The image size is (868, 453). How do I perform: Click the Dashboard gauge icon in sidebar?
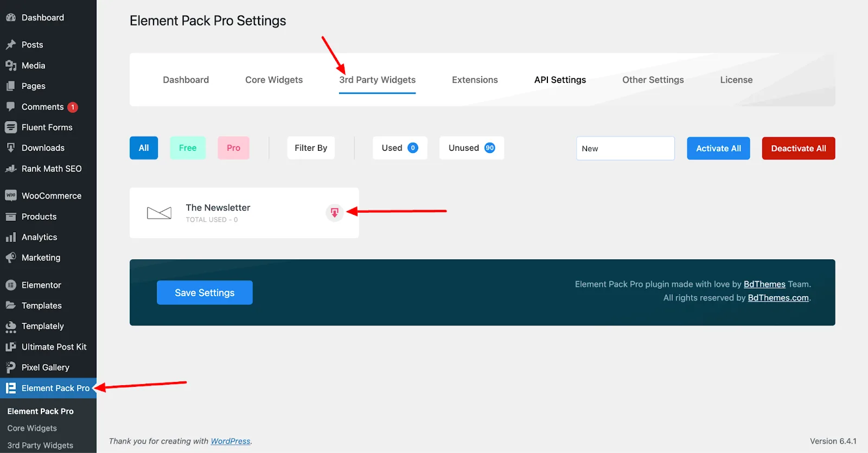point(11,17)
